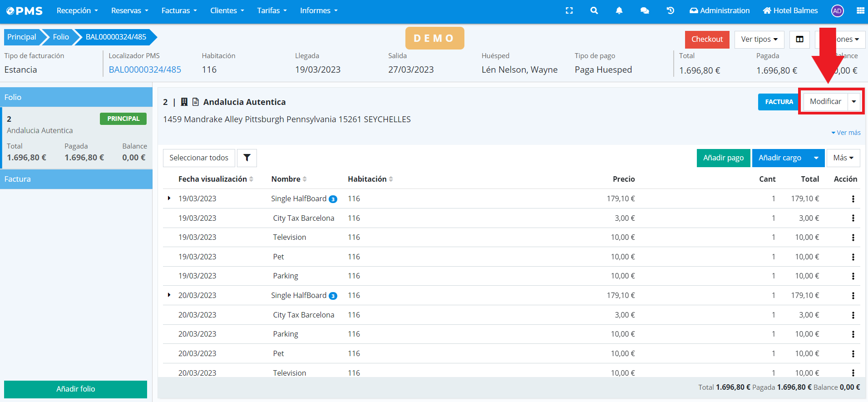Viewport: 868px width, 402px height.
Task: Expand the 20/03/2023 Single HalfBoard row
Action: 169,295
